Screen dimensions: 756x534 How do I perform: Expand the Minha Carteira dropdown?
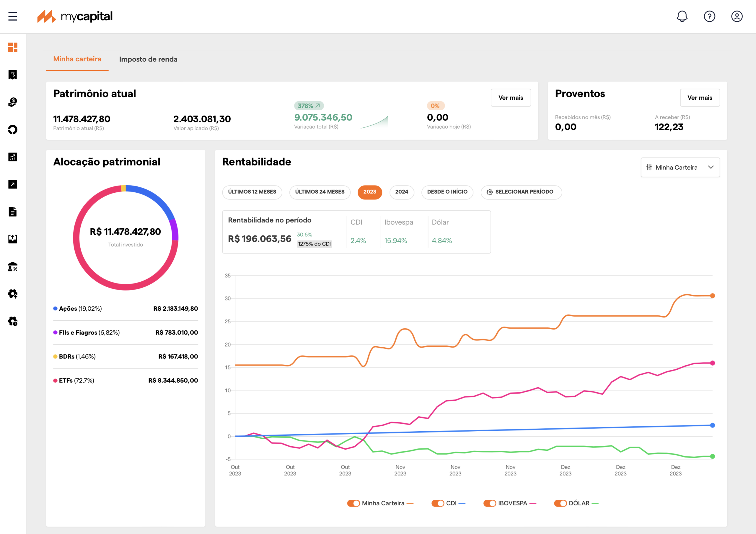(x=680, y=168)
